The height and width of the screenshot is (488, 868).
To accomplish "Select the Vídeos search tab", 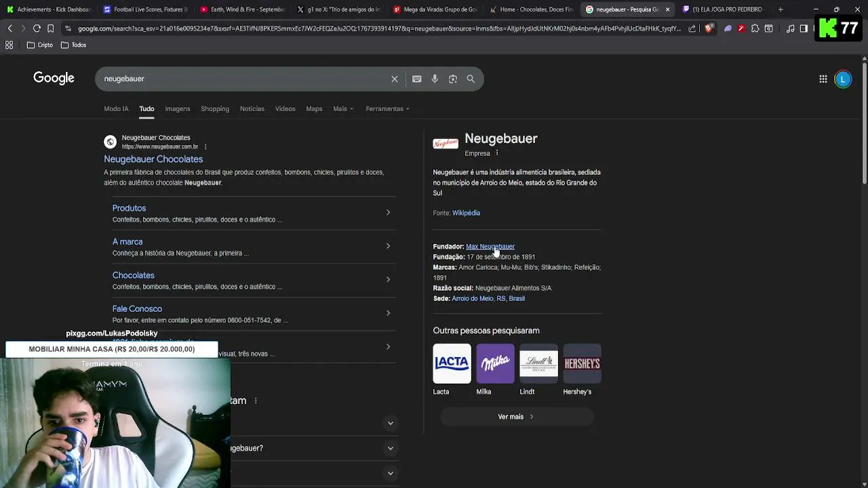I will pos(285,108).
